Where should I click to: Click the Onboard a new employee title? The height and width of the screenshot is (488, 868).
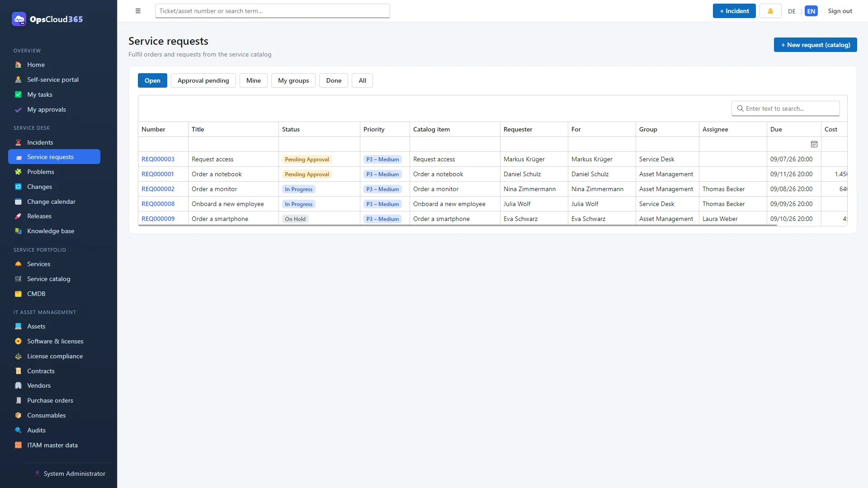(227, 204)
